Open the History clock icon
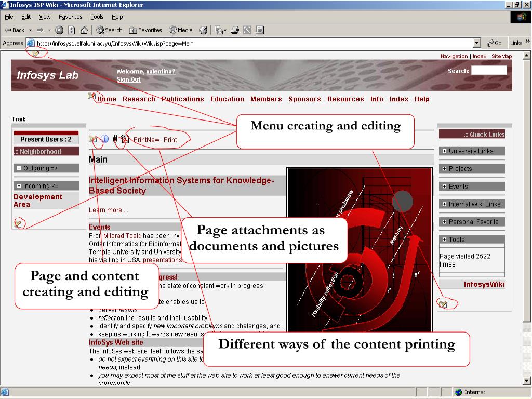 click(x=203, y=30)
